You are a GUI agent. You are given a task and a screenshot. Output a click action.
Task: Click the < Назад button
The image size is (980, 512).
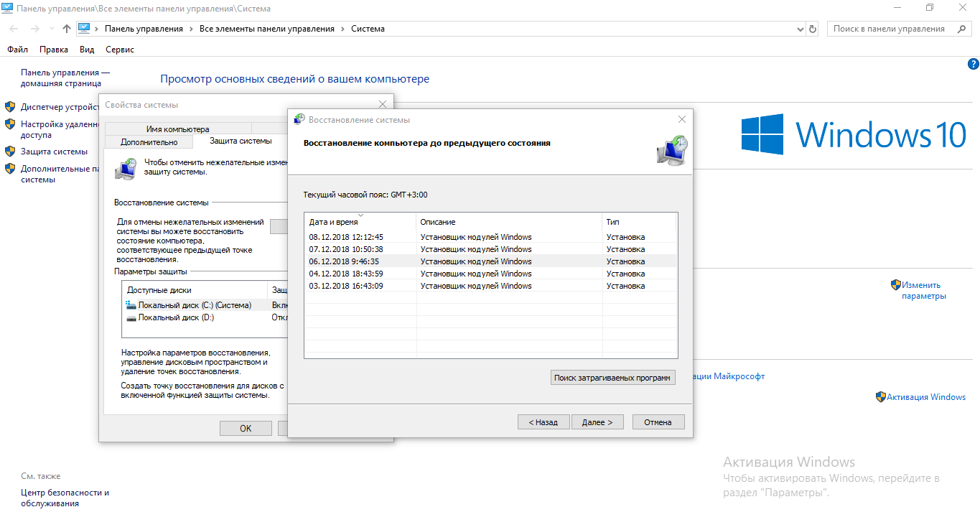[543, 422]
